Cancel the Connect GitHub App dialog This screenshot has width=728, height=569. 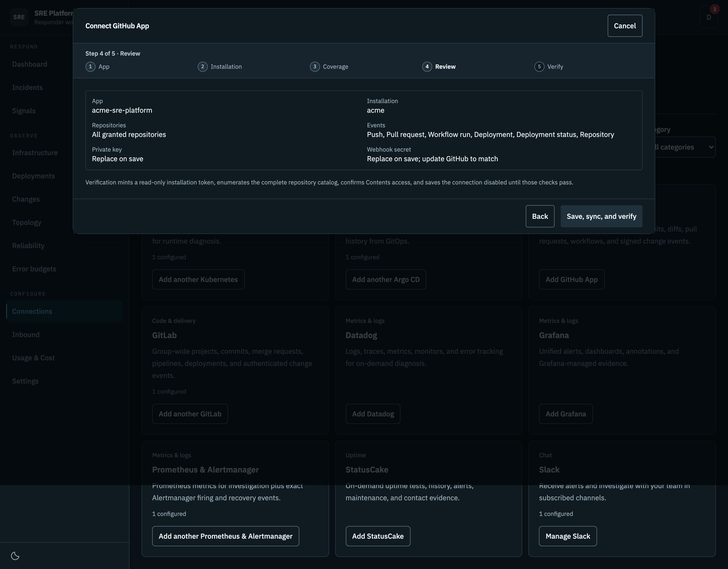point(625,26)
